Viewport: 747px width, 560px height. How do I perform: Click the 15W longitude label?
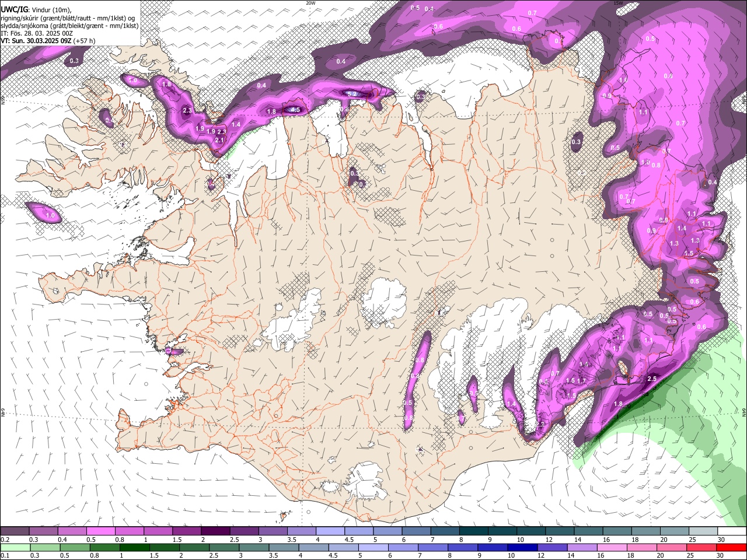click(x=619, y=3)
